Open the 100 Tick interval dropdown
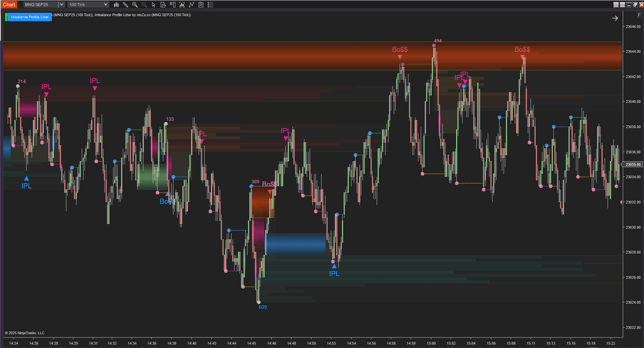The height and width of the screenshot is (348, 644). click(88, 5)
